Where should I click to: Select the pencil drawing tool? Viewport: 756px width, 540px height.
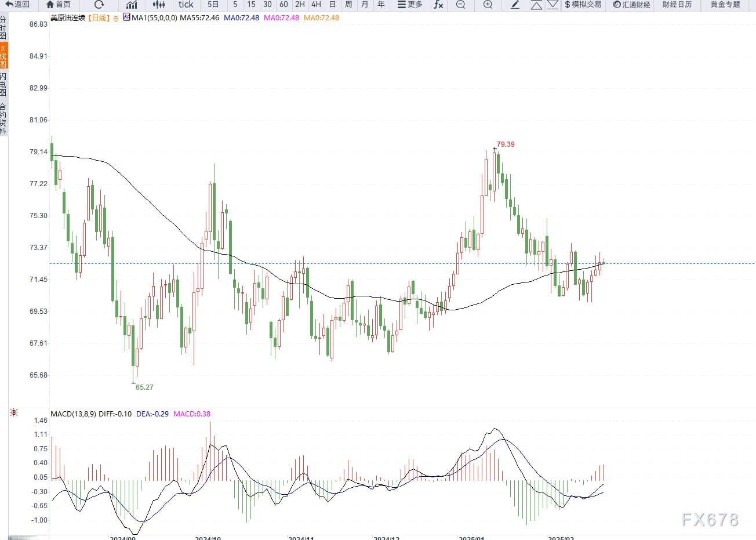pyautogui.click(x=515, y=5)
